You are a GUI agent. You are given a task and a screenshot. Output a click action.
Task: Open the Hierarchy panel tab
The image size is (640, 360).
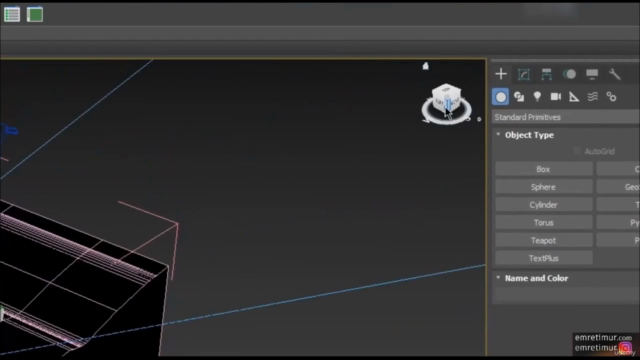(x=547, y=74)
